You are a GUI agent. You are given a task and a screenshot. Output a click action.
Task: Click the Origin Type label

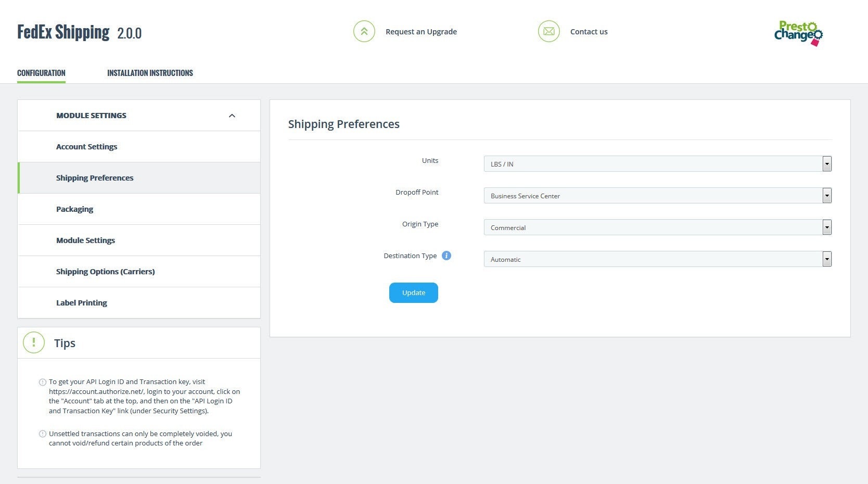pos(420,224)
